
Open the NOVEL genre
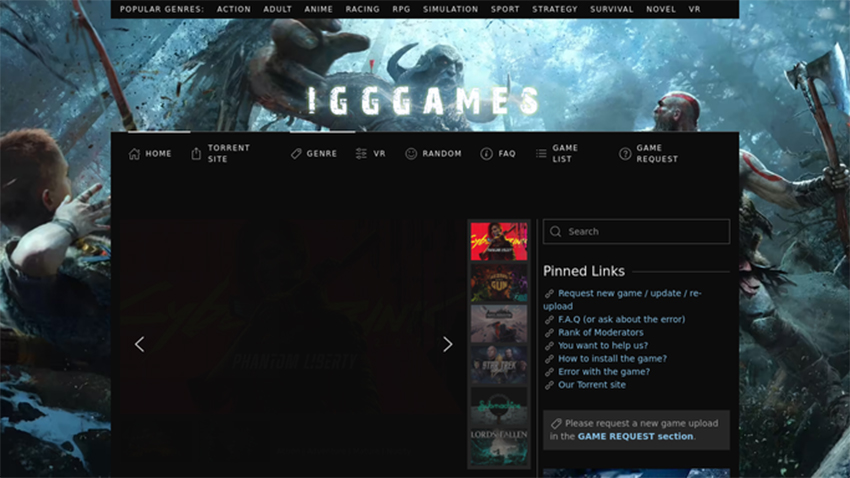tap(661, 9)
